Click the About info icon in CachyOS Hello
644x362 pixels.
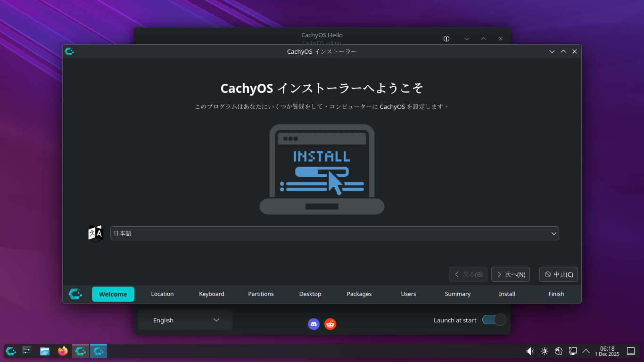(446, 39)
